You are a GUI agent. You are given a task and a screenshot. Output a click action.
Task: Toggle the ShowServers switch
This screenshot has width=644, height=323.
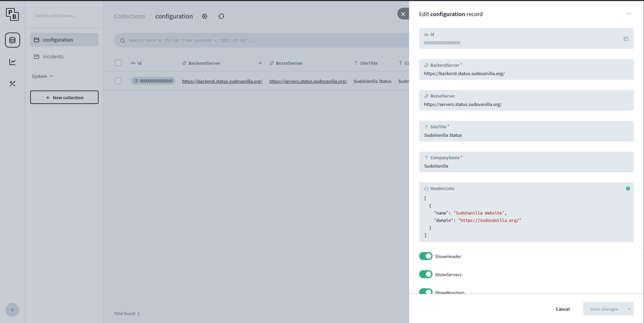[x=426, y=274]
